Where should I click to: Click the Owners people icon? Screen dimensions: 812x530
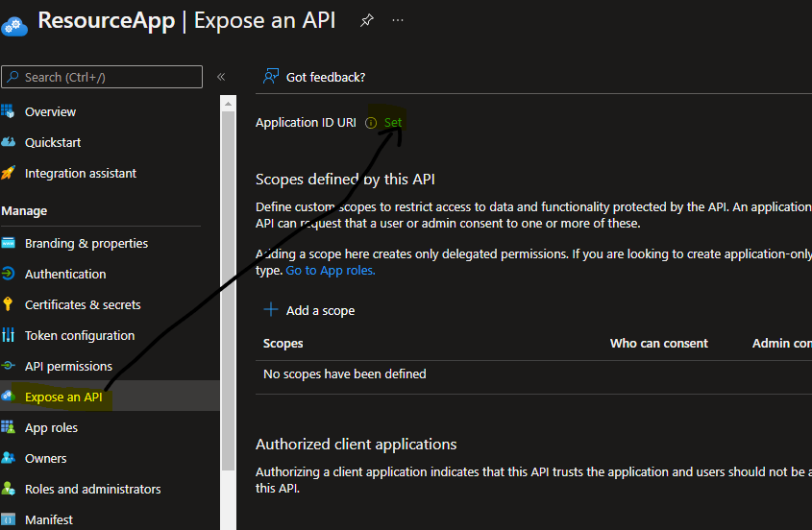coord(8,458)
